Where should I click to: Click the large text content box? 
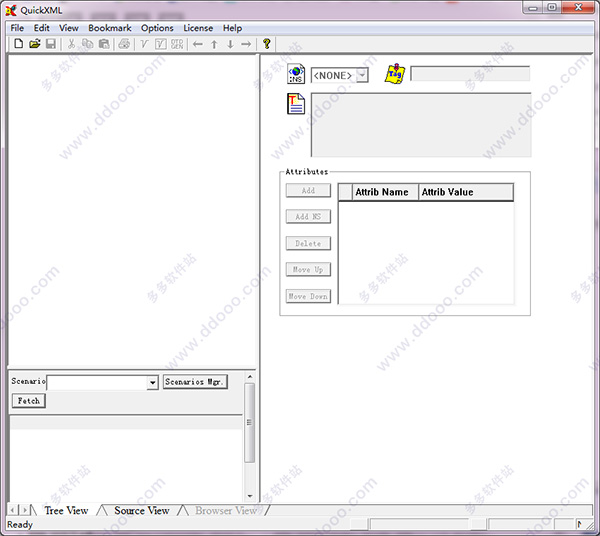[421, 125]
